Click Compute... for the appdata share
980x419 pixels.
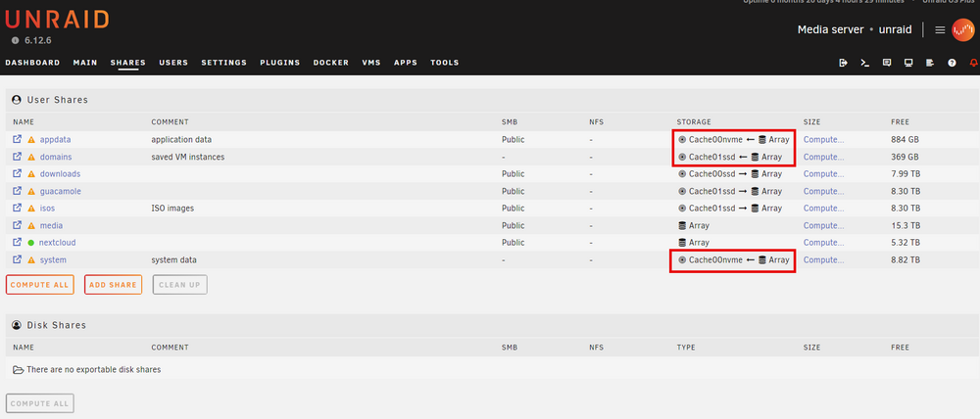tap(824, 140)
